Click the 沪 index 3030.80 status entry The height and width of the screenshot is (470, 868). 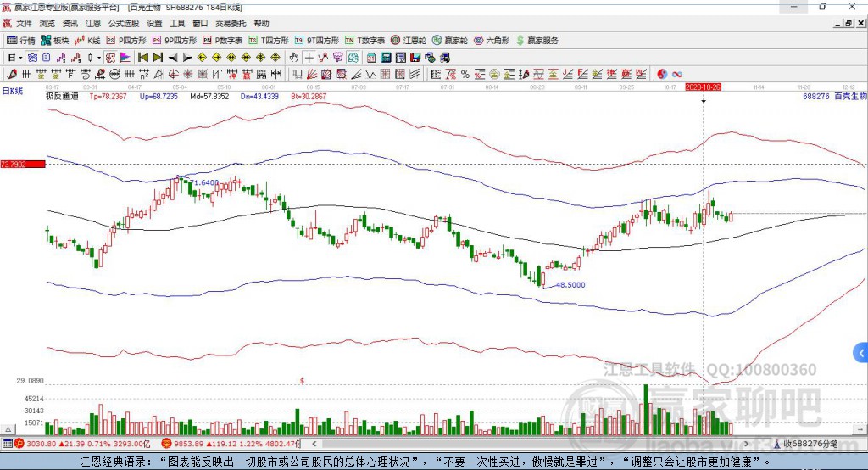pos(82,444)
